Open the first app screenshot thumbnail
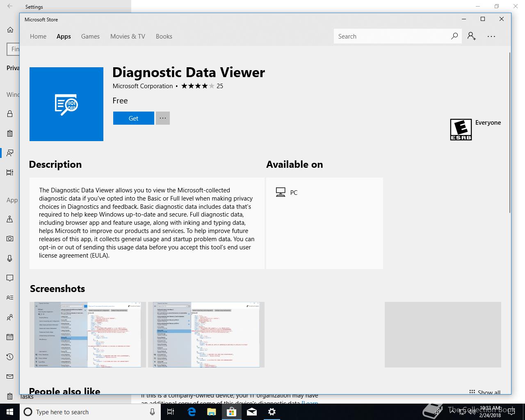Screen dimensions: 525x420 (x=88, y=335)
